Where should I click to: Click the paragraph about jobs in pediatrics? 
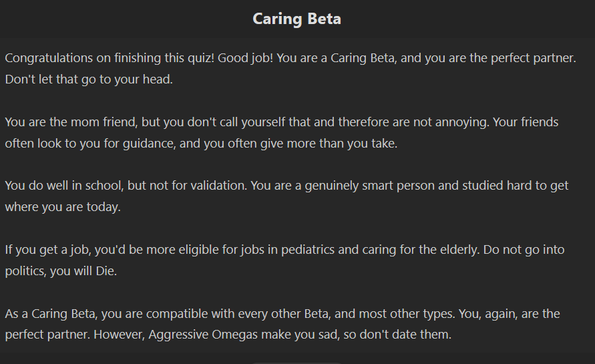(284, 260)
